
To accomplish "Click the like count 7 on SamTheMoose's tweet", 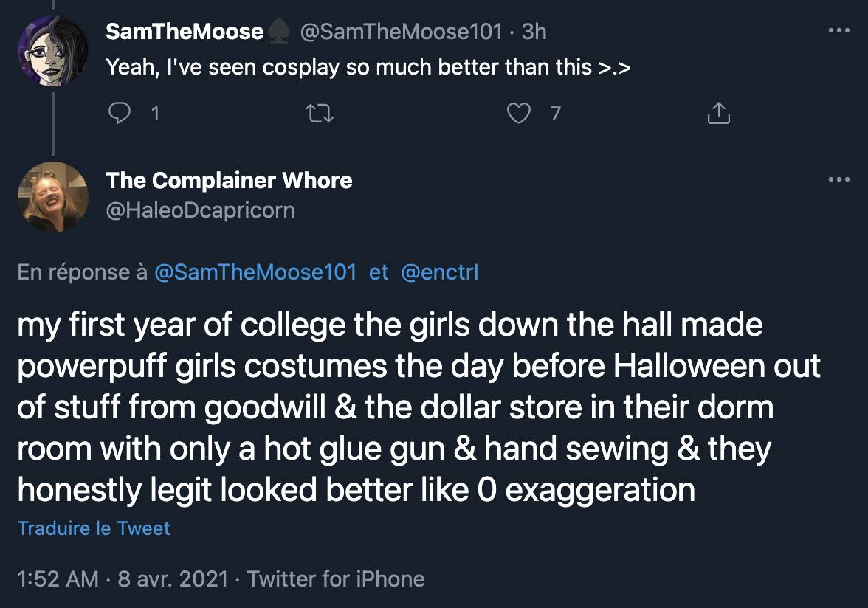I will click(x=556, y=114).
